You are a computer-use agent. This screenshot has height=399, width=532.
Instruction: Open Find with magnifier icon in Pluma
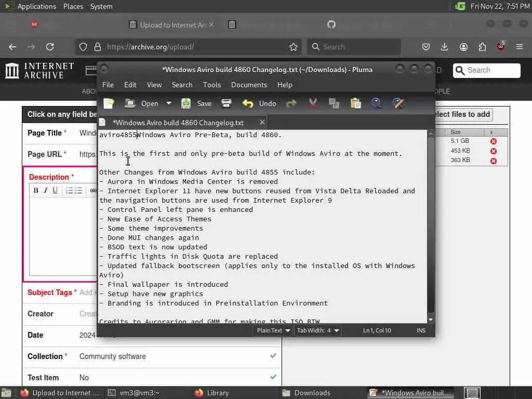(376, 103)
